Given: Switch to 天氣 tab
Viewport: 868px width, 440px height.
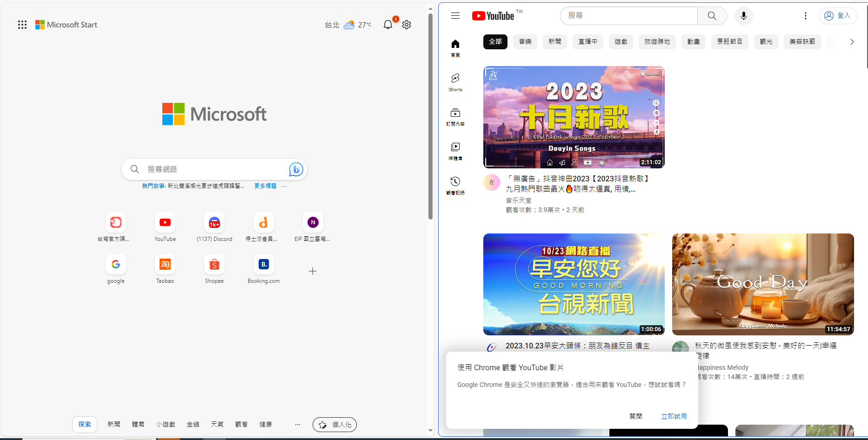Looking at the screenshot, I should pos(217,424).
